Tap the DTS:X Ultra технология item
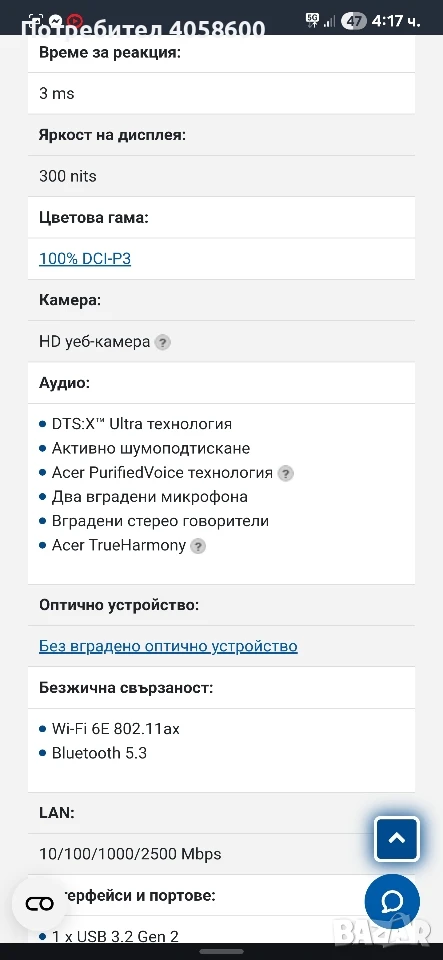Viewport: 443px width, 960px height. click(141, 424)
